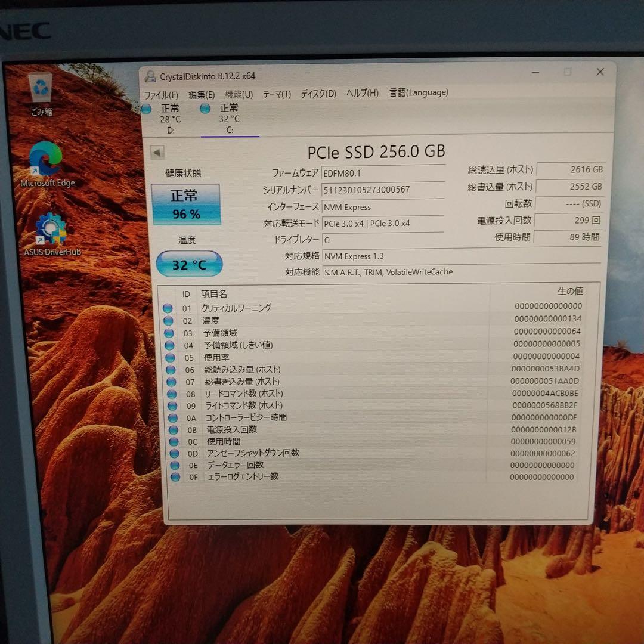Screen dimensions: 644x644
Task: Click the status dot next to 温度 attribute
Action: click(174, 320)
